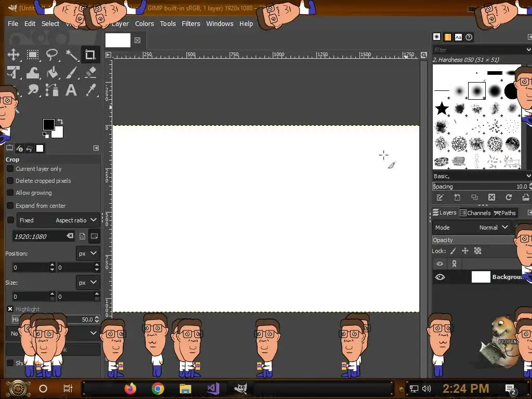532x399 pixels.
Task: Open Firefox from the taskbar
Action: (130, 389)
